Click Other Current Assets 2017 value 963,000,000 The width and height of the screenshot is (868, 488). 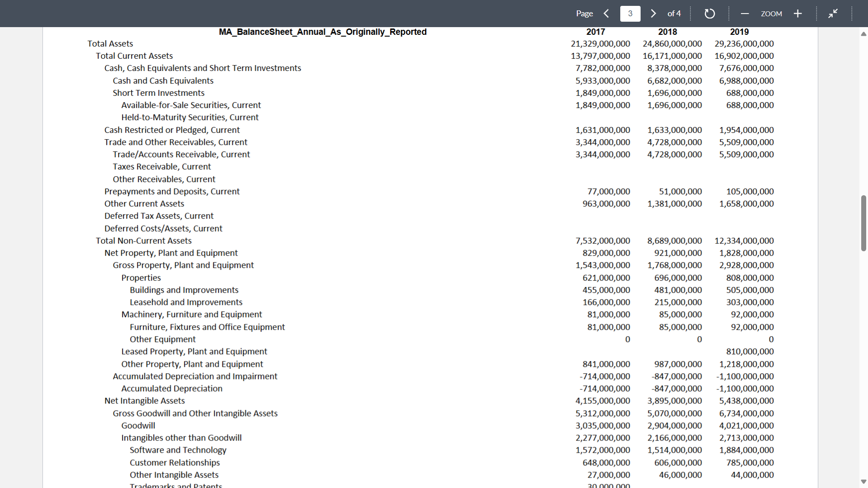tap(606, 204)
